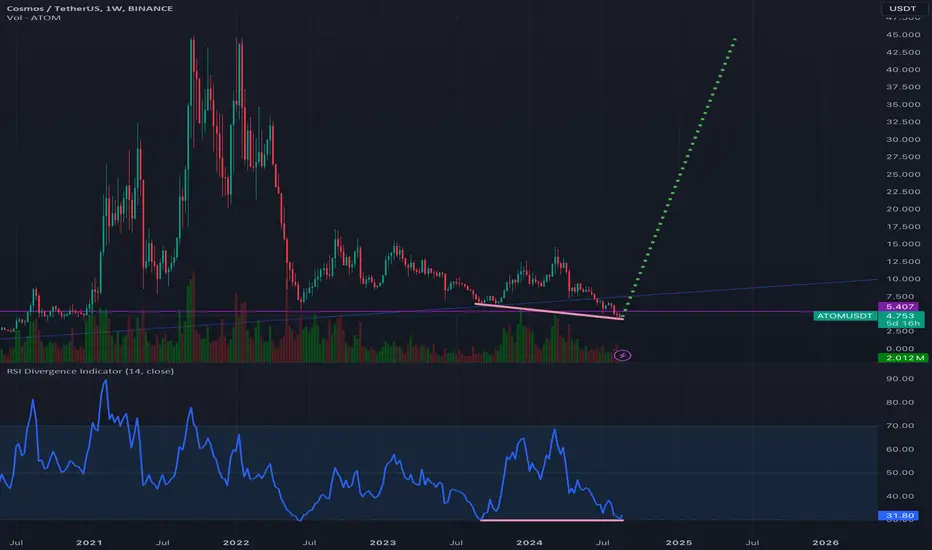The image size is (932, 550).
Task: Click the 15.000 price axis label
Action: pos(903,244)
